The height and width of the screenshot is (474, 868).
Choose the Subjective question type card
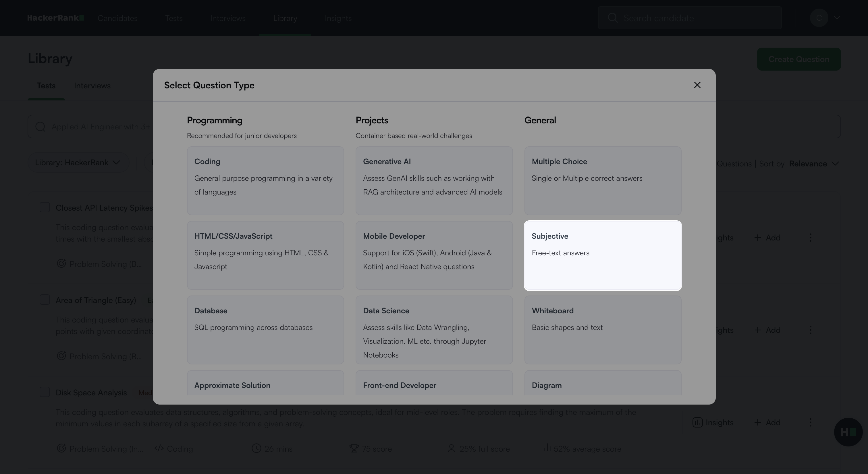603,255
